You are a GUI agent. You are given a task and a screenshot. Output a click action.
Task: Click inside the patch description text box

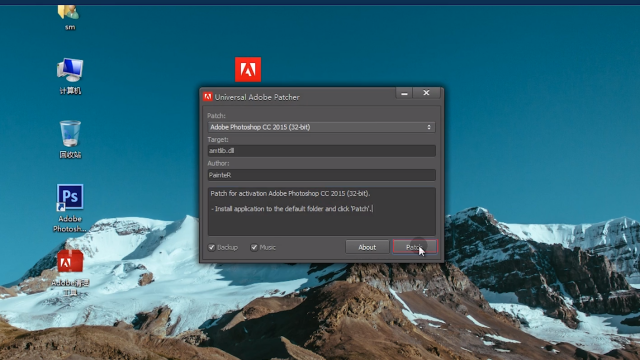point(322,211)
